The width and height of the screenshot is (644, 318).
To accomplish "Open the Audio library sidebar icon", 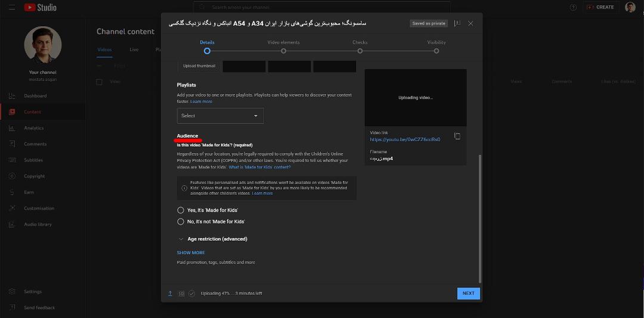I will pos(12,225).
